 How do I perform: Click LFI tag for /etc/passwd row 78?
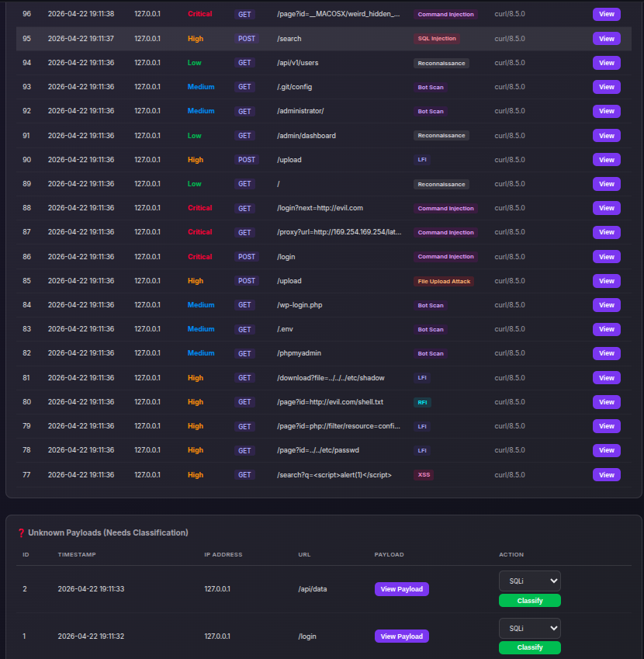coord(422,450)
